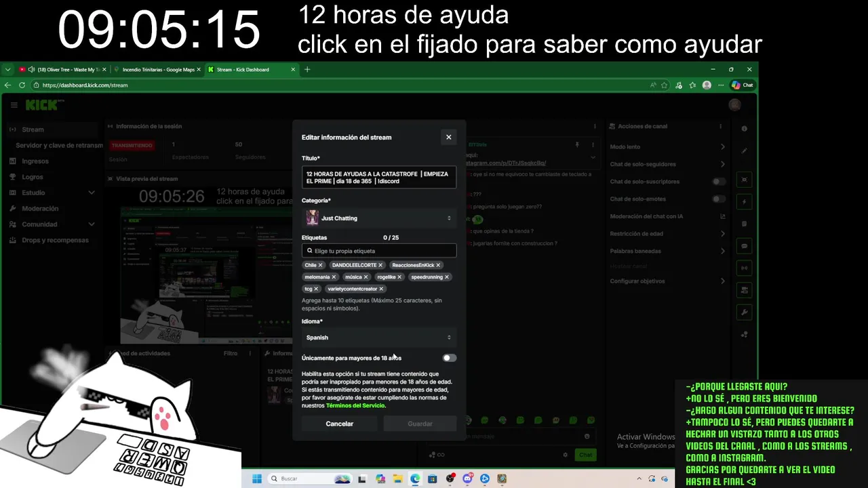
Task: Remove the rogelike tag
Action: coord(399,277)
